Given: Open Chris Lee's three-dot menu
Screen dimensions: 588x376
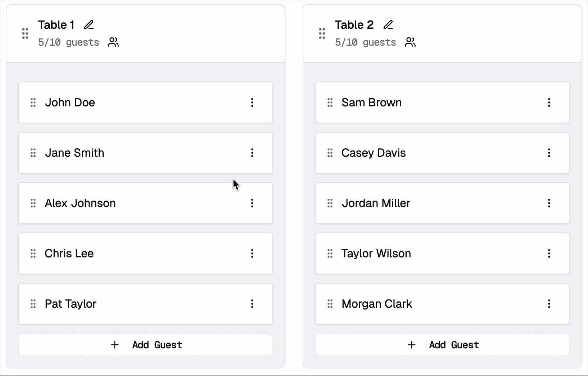Looking at the screenshot, I should [x=252, y=253].
